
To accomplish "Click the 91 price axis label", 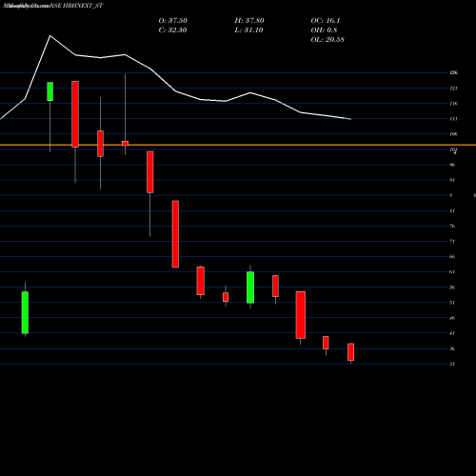I will click(x=452, y=180).
